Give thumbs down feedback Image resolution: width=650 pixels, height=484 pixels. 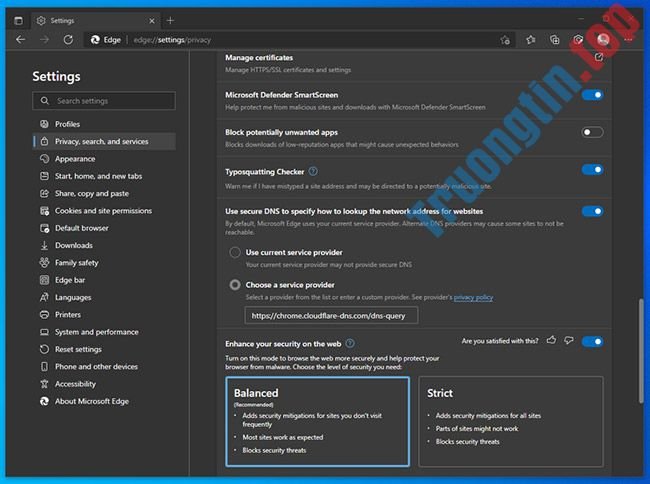(x=569, y=341)
